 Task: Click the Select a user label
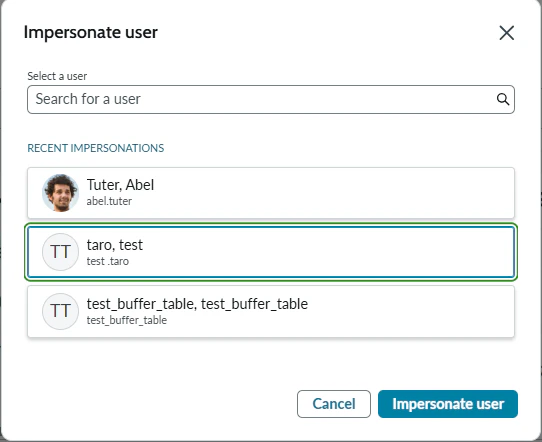tap(57, 76)
